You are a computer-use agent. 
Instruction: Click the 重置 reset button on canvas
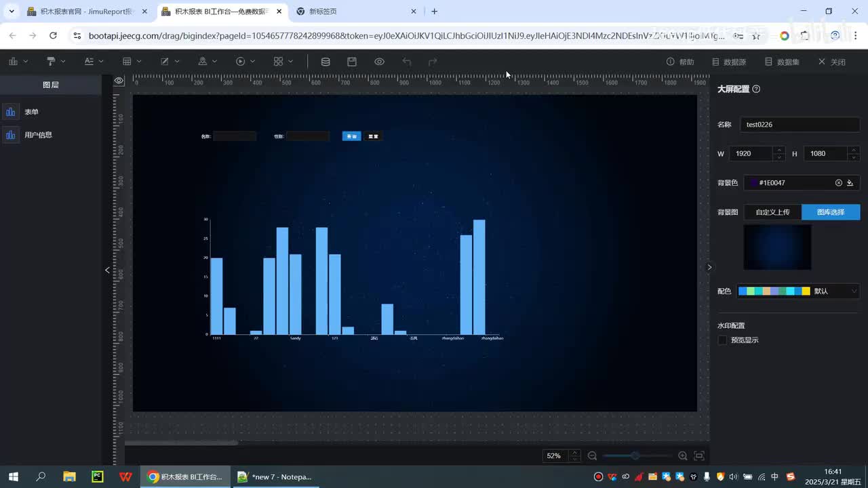(373, 136)
